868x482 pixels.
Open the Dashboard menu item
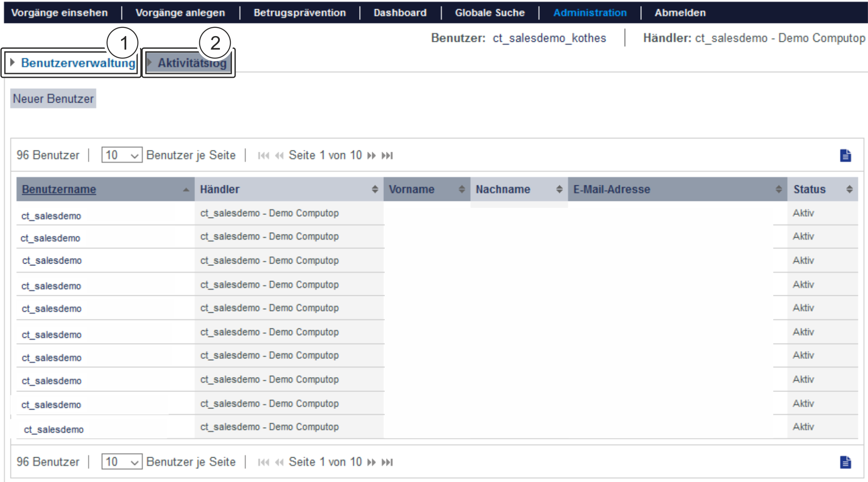tap(400, 13)
